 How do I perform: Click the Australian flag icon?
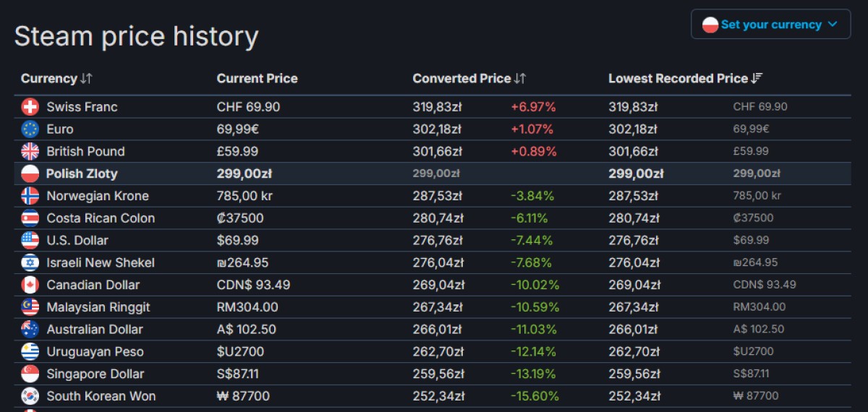coord(30,330)
